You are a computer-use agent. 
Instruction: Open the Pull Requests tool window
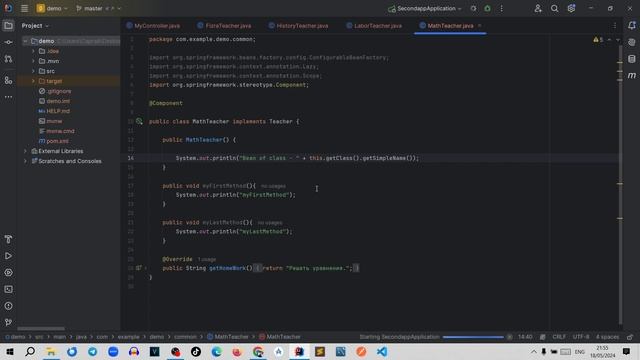pyautogui.click(x=8, y=59)
